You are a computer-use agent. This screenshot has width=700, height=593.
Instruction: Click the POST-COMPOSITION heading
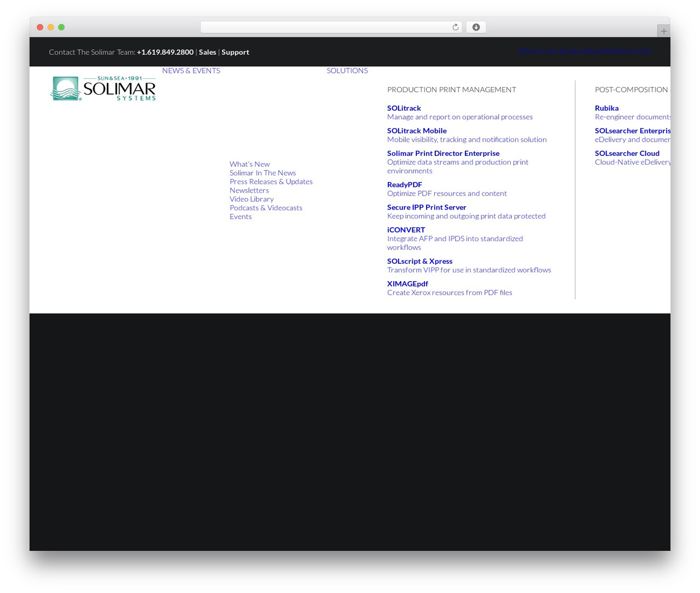[x=631, y=90]
